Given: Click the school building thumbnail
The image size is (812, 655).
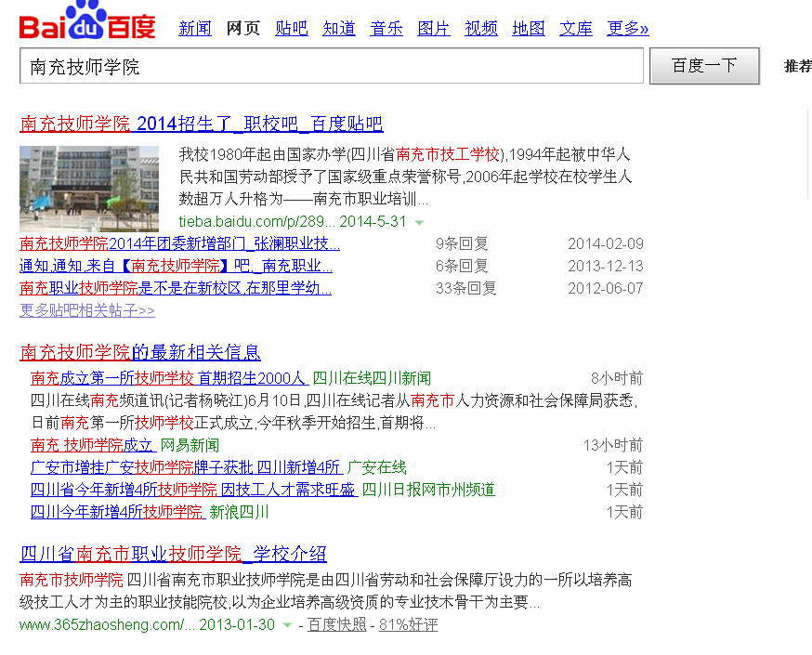Looking at the screenshot, I should pyautogui.click(x=89, y=189).
